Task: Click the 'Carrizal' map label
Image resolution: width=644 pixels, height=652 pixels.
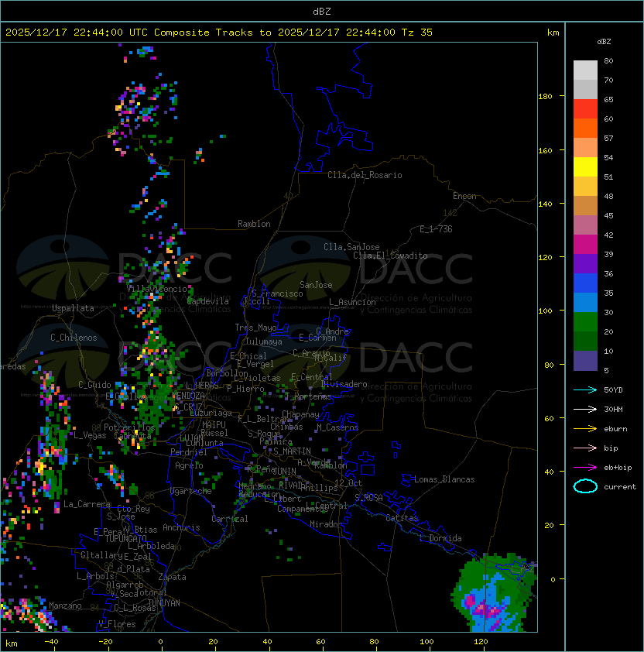Action: [x=230, y=519]
